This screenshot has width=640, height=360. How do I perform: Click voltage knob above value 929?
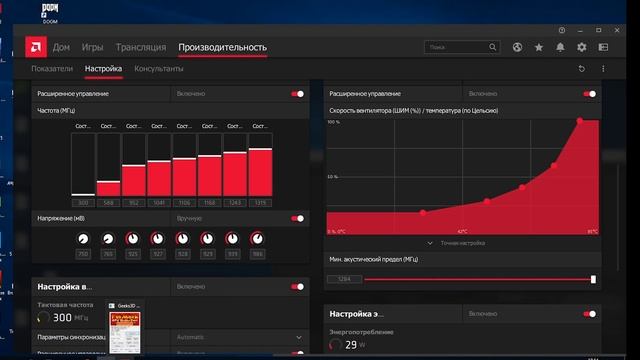(207, 239)
